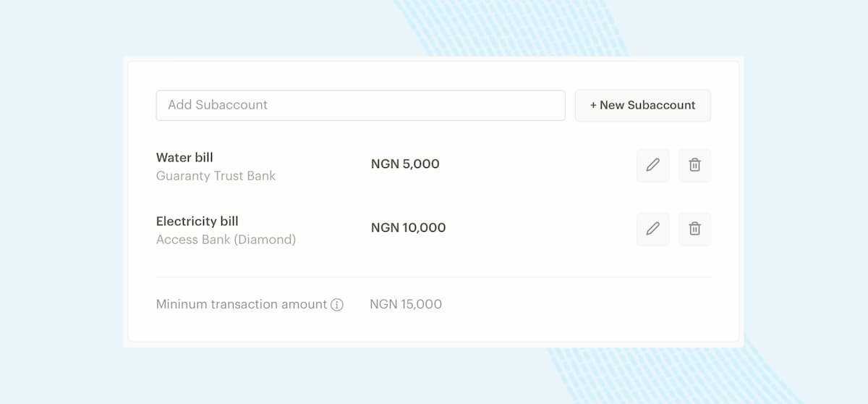Click the Mininum transaction amount label
868x404 pixels.
click(x=242, y=304)
